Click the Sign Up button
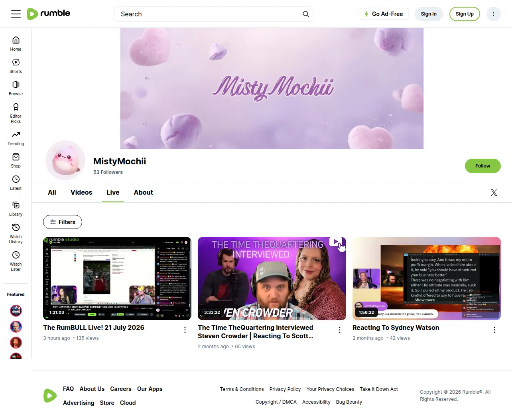512x420 pixels. tap(465, 14)
